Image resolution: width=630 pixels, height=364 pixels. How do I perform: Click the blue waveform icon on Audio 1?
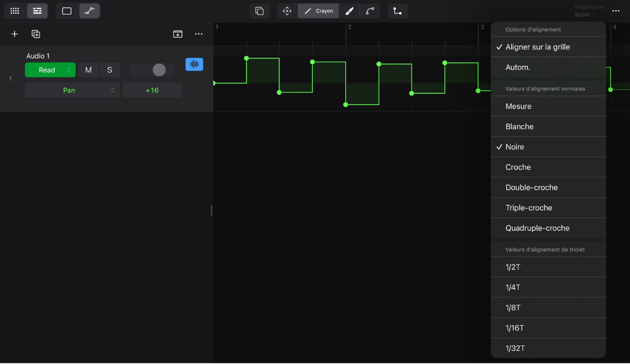pyautogui.click(x=194, y=64)
